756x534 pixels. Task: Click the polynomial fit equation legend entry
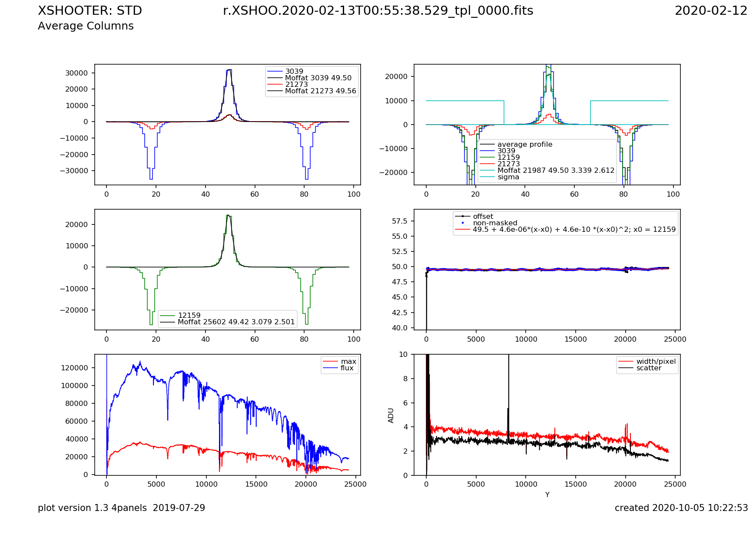click(x=574, y=230)
